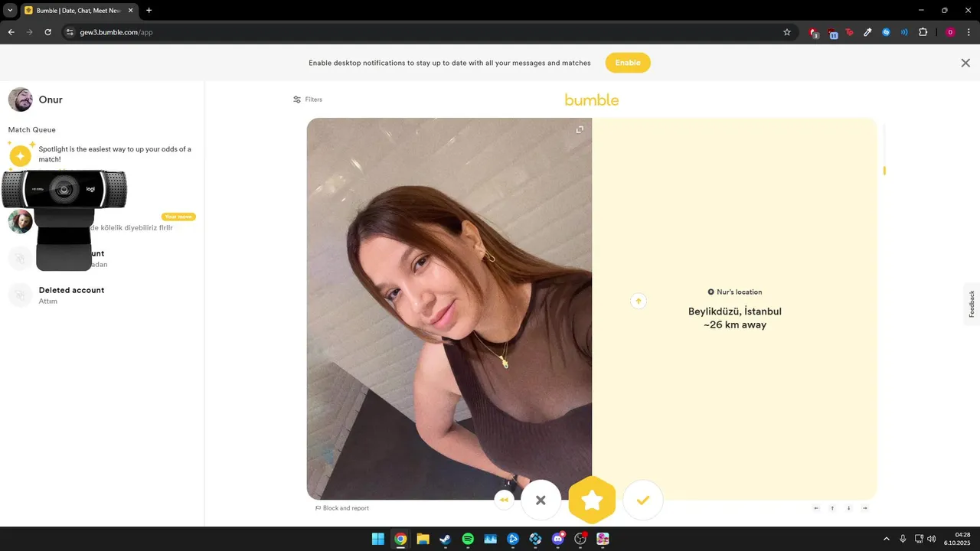Open the 'Your move' conversation avatar

(21, 222)
